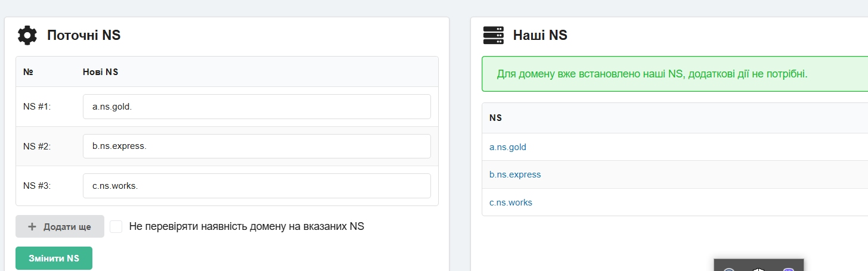Focus the NS #2 field with b.ns.express.
This screenshot has height=271, width=868.
256,147
